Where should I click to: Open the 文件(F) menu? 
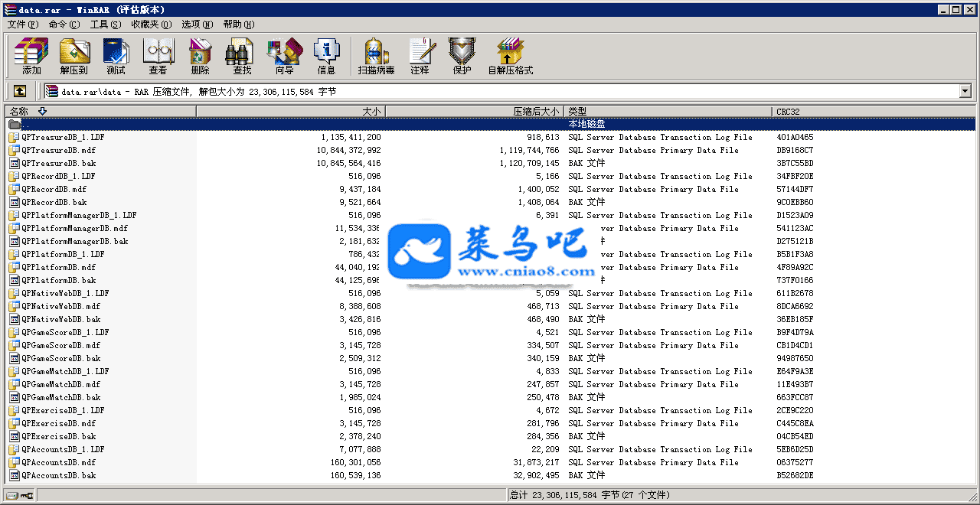pos(23,24)
